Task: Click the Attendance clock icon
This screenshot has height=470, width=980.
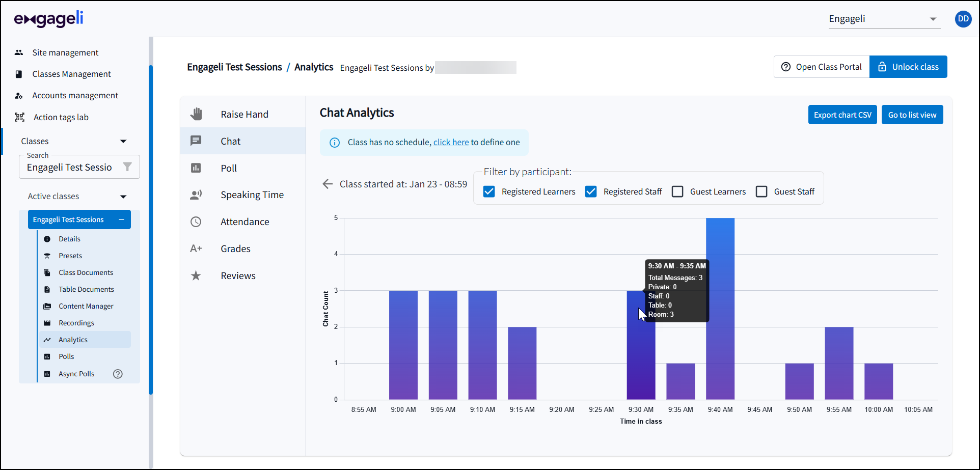Action: point(196,222)
